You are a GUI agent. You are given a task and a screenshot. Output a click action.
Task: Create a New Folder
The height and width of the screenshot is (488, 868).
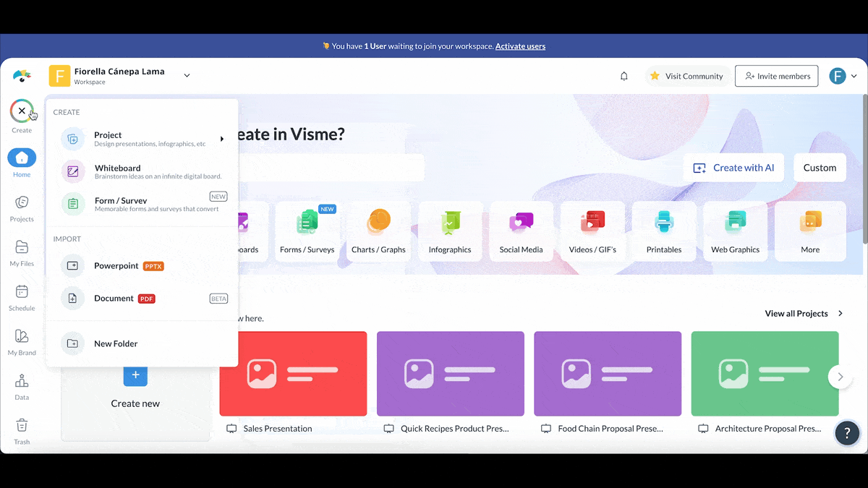coord(142,344)
